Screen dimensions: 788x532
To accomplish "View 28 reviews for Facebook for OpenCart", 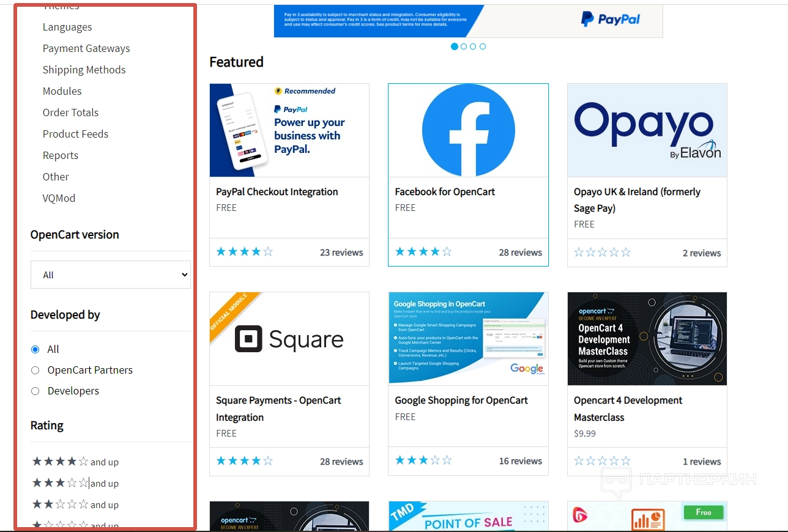I will [x=521, y=253].
